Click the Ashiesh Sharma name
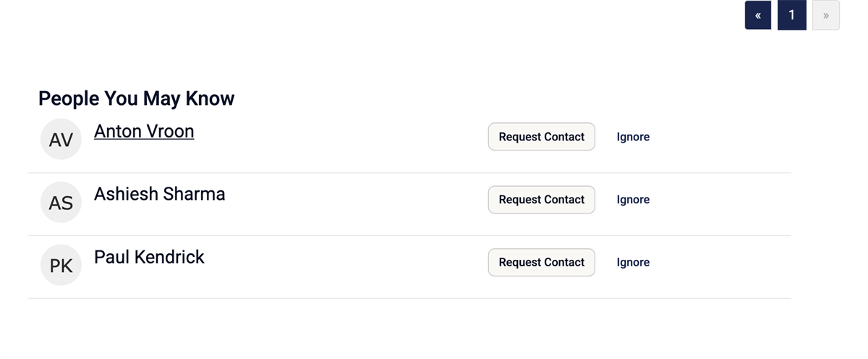The height and width of the screenshot is (359, 868). [159, 194]
